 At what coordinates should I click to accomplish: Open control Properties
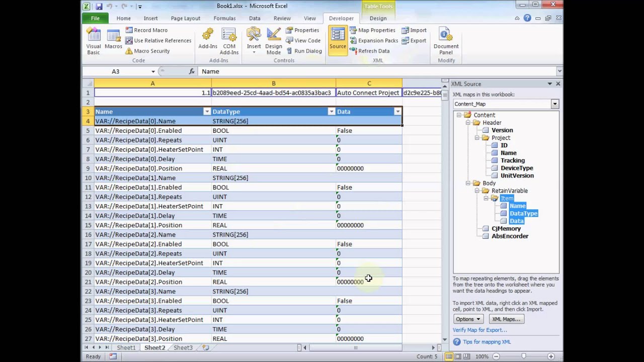click(x=302, y=30)
